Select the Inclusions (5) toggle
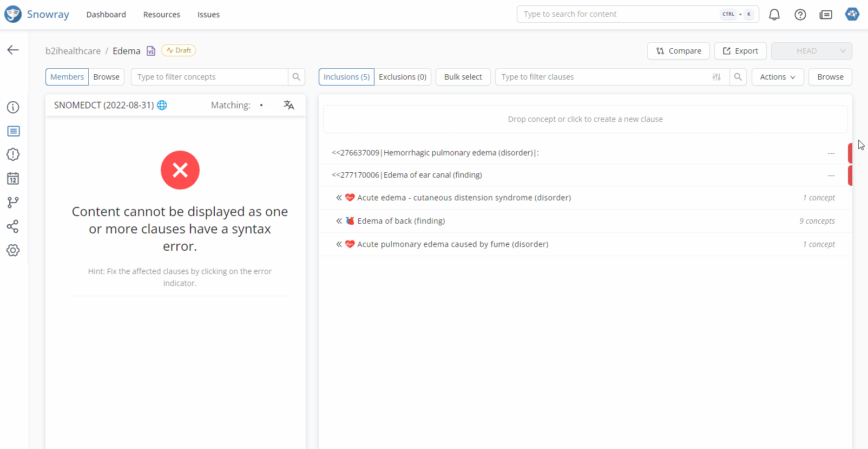Screen dimensions: 868x449 (346, 77)
